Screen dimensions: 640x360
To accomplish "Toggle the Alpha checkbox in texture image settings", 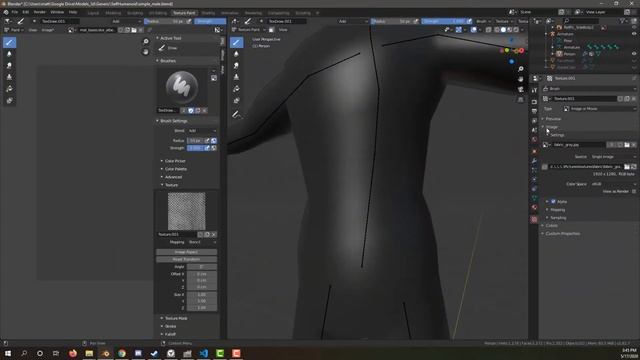I will 553,202.
